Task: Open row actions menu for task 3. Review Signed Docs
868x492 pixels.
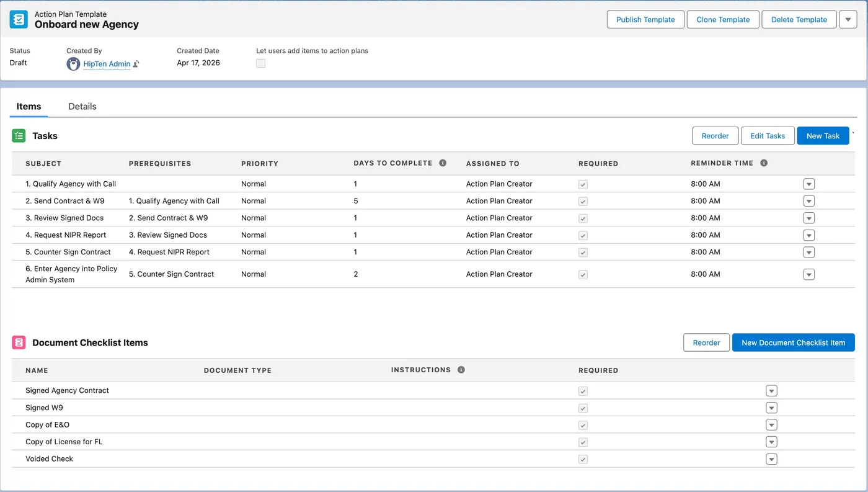Action: [x=808, y=218]
